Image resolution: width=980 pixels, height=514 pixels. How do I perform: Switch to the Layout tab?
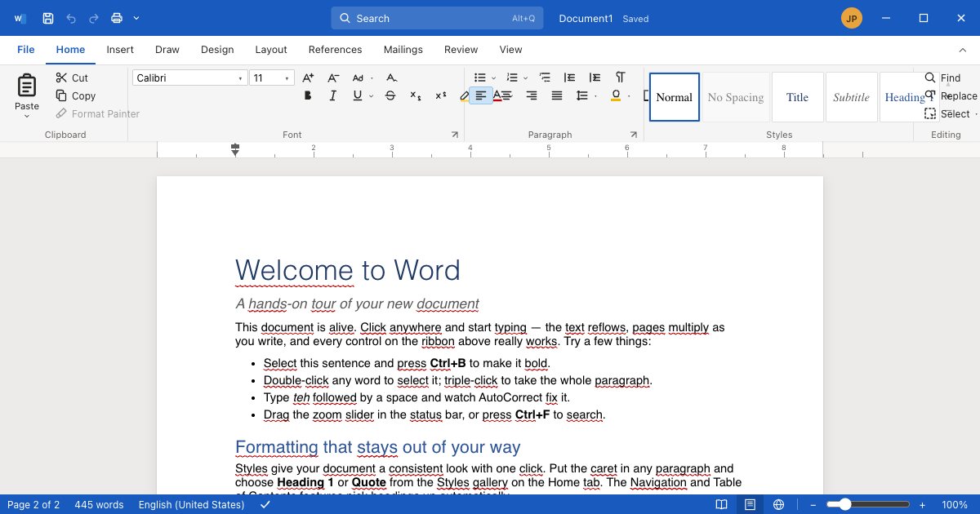tap(271, 50)
